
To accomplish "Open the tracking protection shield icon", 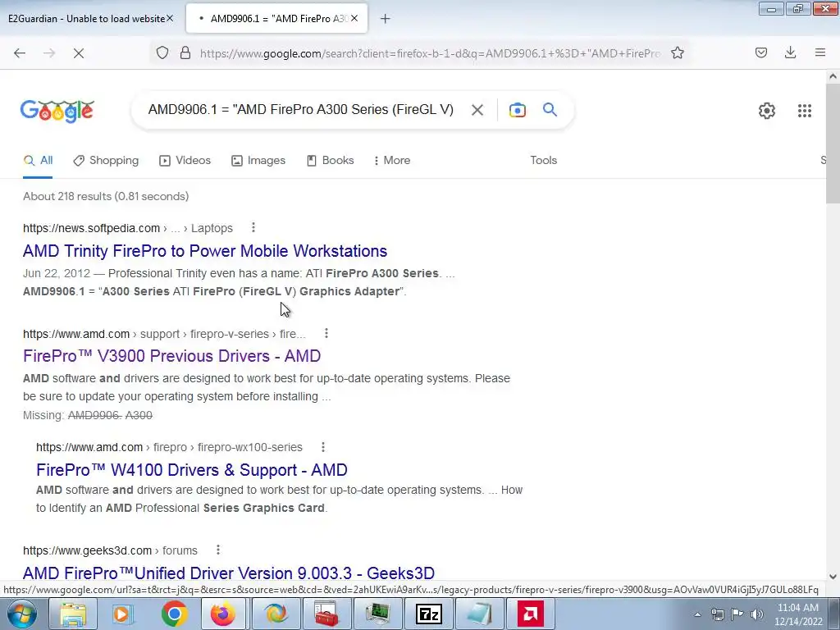I will pyautogui.click(x=162, y=52).
